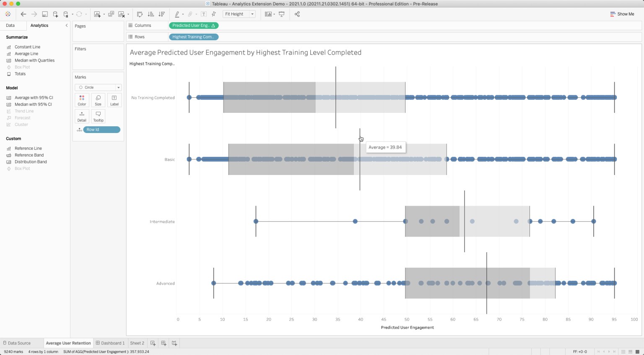Switch to the Data pane tab
The height and width of the screenshot is (355, 644).
(x=10, y=25)
